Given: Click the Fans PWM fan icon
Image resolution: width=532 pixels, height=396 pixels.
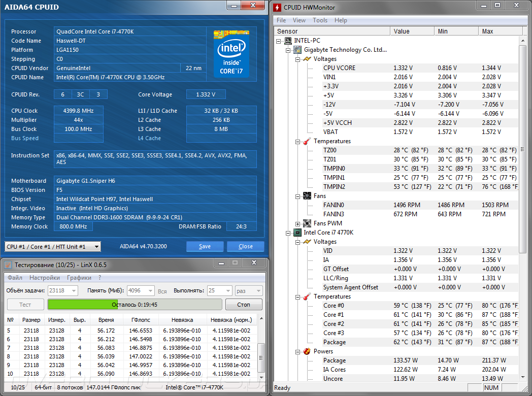Looking at the screenshot, I should [307, 223].
